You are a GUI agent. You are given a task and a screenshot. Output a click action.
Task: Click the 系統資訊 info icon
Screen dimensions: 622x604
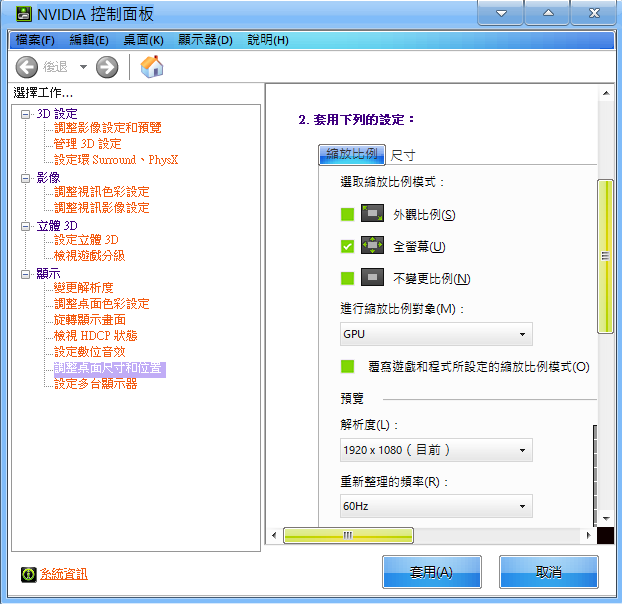pos(28,574)
